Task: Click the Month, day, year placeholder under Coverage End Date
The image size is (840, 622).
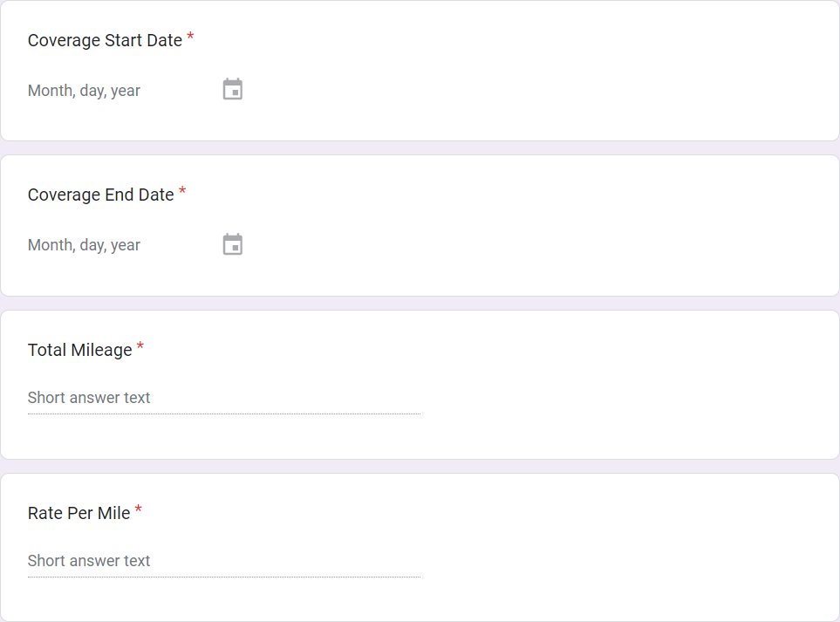Action: tap(84, 244)
